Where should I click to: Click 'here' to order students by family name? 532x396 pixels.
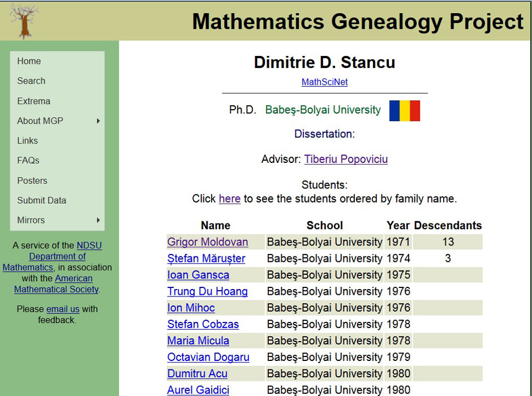click(x=230, y=199)
